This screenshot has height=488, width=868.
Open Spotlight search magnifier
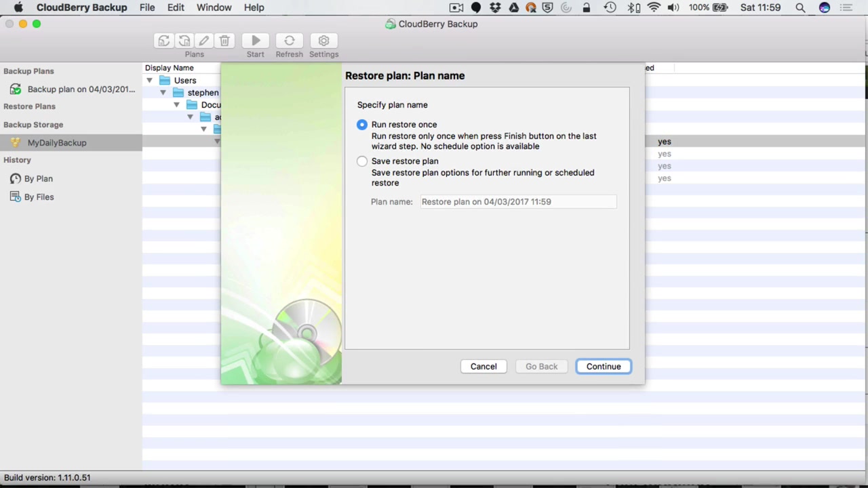click(x=800, y=7)
